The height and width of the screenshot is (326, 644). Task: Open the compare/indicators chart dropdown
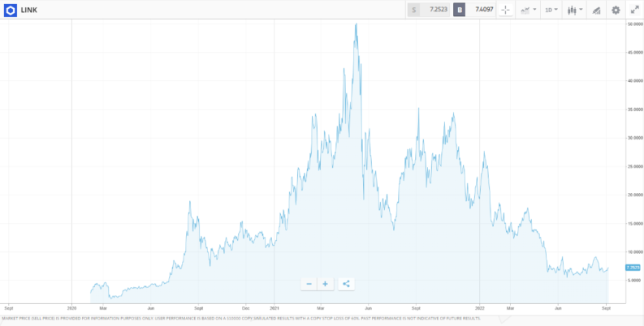[528, 10]
